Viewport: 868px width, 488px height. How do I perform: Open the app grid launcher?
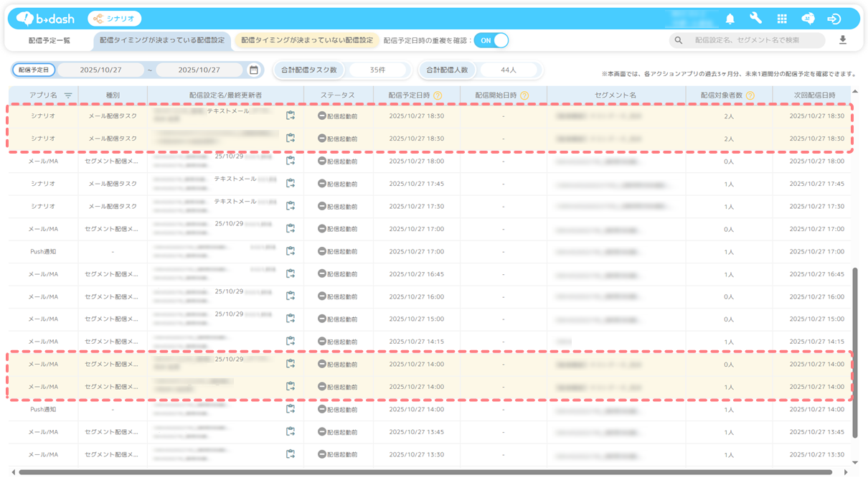click(782, 19)
